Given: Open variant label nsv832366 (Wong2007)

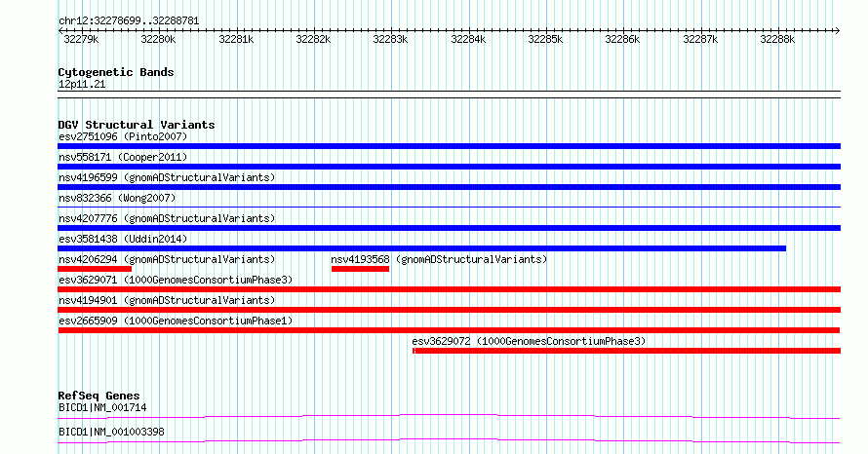Looking at the screenshot, I should [x=117, y=198].
